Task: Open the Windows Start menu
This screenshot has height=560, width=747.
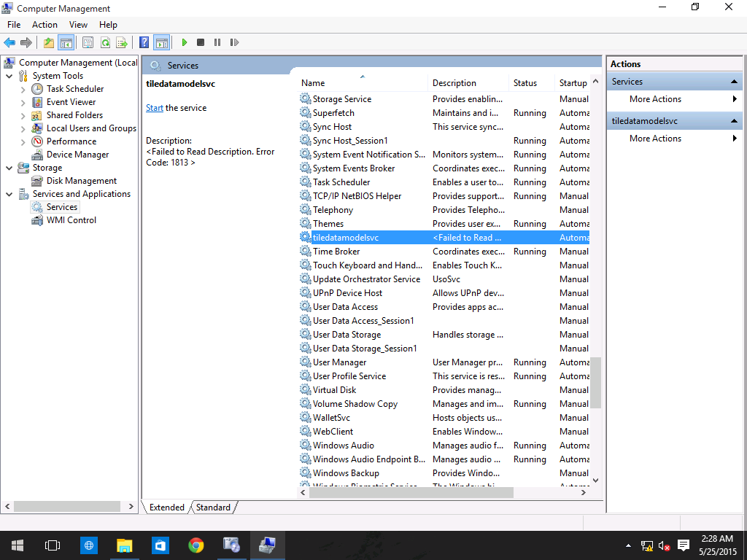Action: pyautogui.click(x=18, y=545)
